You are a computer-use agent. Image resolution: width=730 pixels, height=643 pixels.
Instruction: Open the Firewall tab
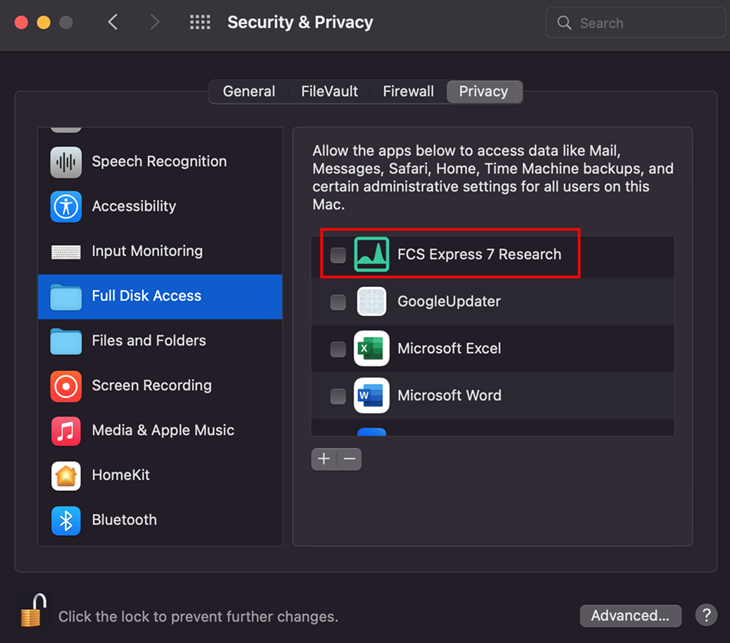[408, 91]
